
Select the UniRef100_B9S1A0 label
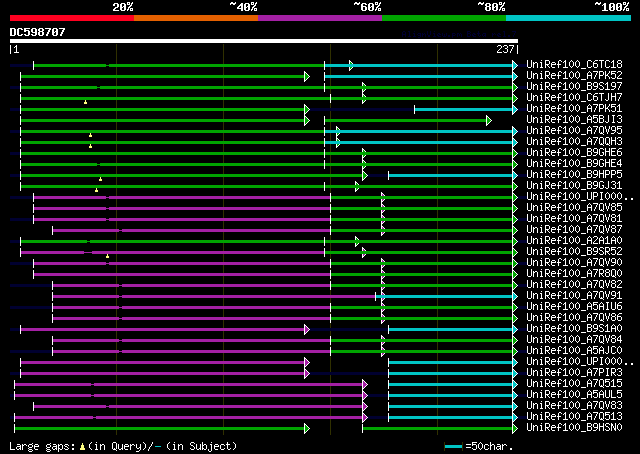tap(574, 329)
